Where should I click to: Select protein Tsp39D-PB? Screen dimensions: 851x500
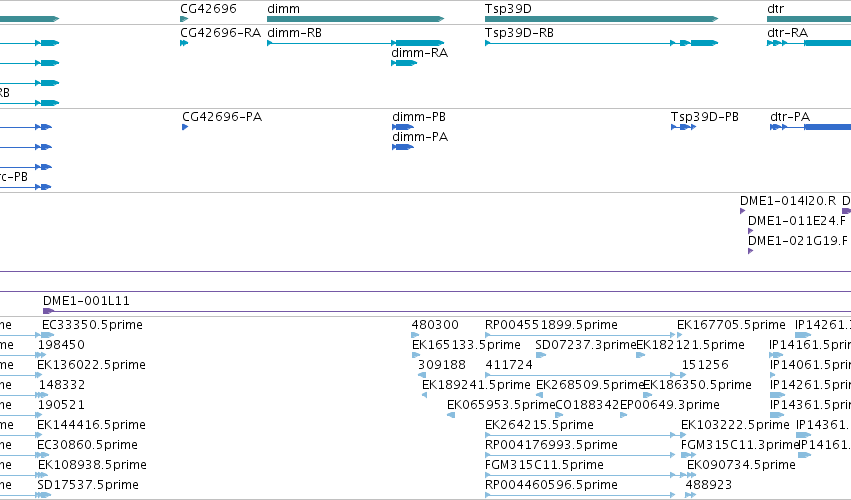point(704,117)
